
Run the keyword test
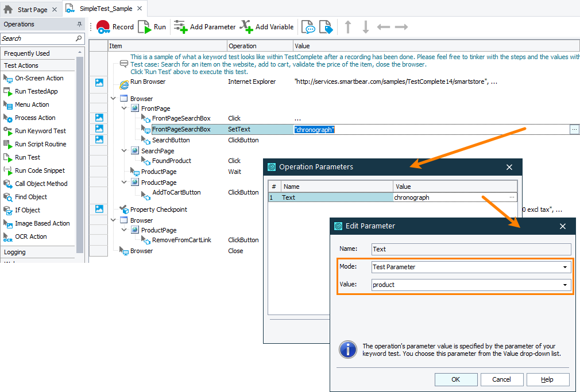(x=152, y=27)
